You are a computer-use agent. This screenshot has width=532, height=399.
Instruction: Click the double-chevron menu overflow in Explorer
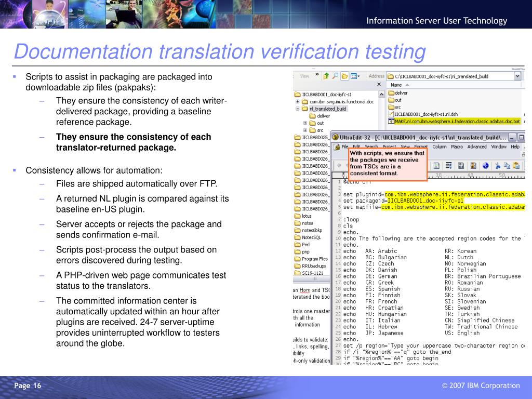pos(317,74)
